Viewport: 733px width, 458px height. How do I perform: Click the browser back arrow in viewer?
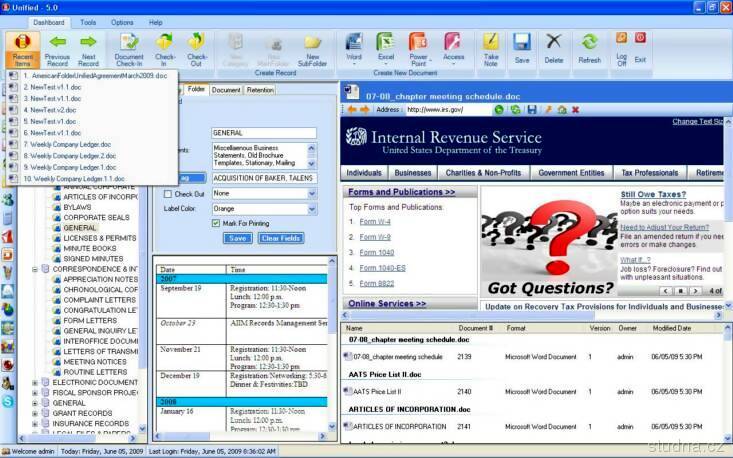(352, 110)
